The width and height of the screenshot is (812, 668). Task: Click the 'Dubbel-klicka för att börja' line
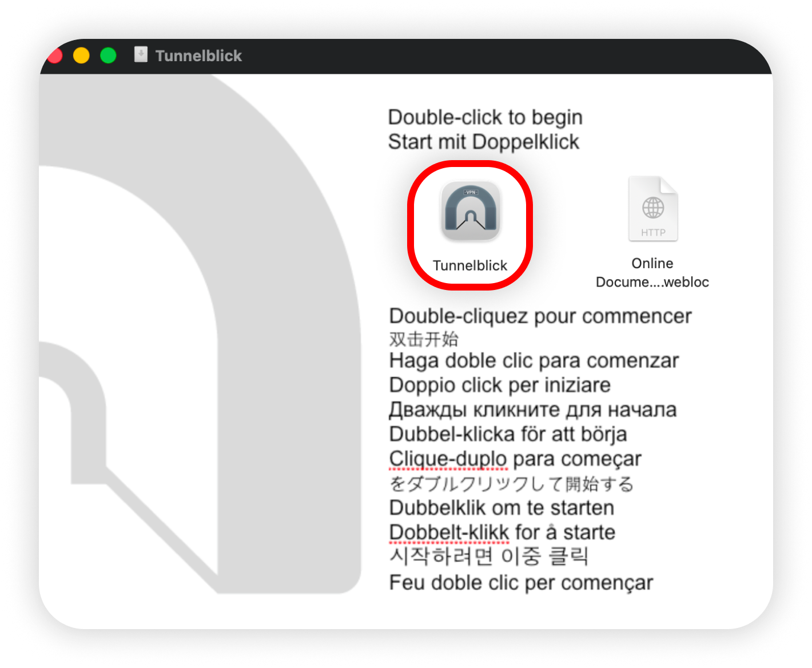(508, 435)
